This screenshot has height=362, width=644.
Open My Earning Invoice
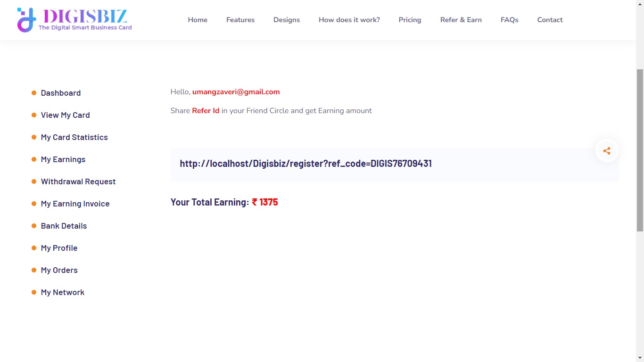point(75,204)
